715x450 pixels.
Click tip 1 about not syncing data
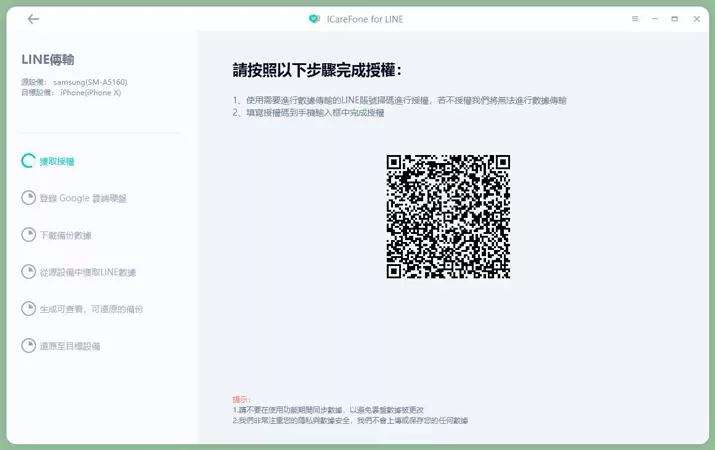(x=328, y=410)
